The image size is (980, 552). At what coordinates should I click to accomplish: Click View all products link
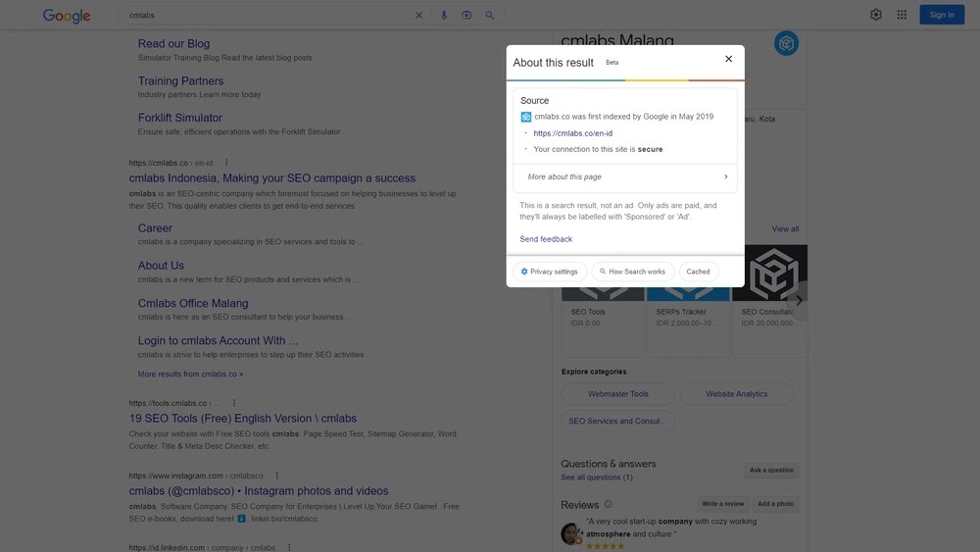[x=784, y=228]
